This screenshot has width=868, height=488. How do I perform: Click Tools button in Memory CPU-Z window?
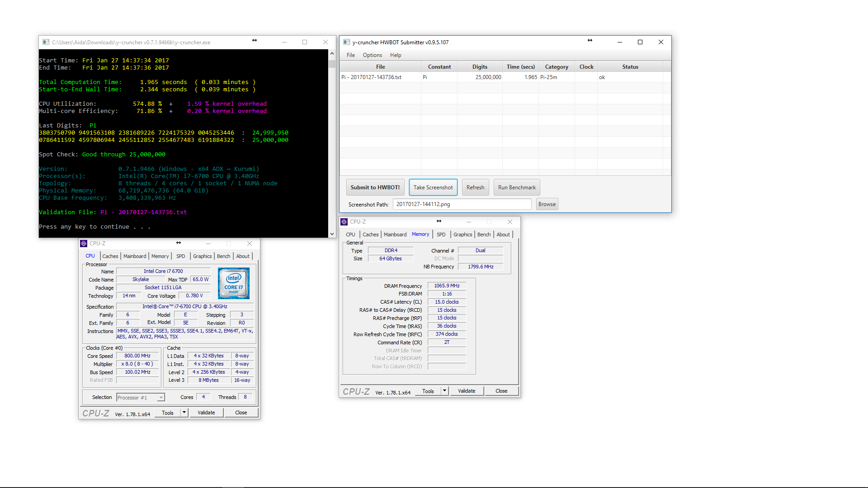pyautogui.click(x=428, y=391)
